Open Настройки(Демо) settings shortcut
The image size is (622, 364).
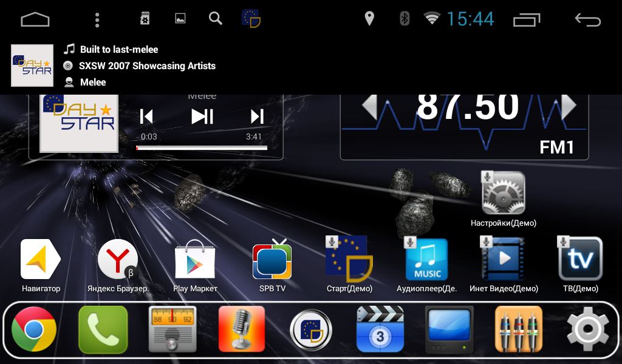(x=504, y=193)
